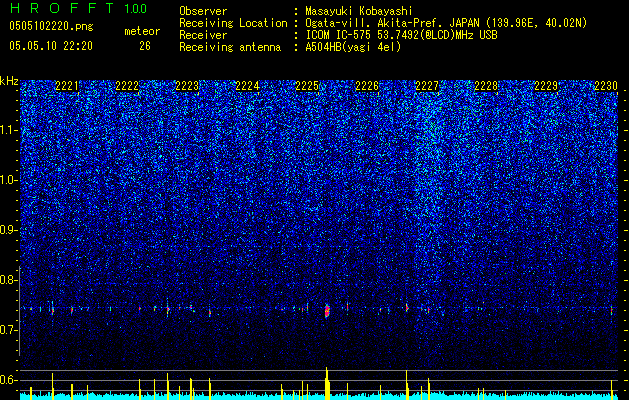The width and height of the screenshot is (629, 400).
Task: Click the 2228 time marker
Action: click(486, 86)
